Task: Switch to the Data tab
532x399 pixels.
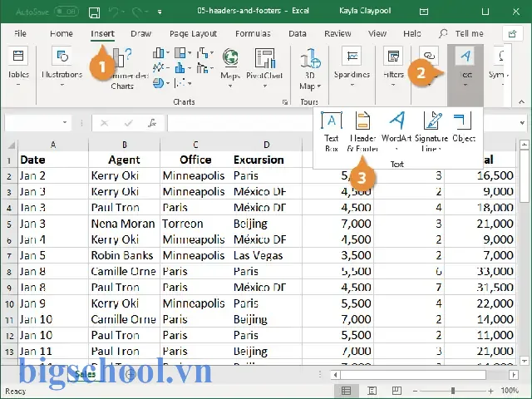Action: tap(298, 33)
